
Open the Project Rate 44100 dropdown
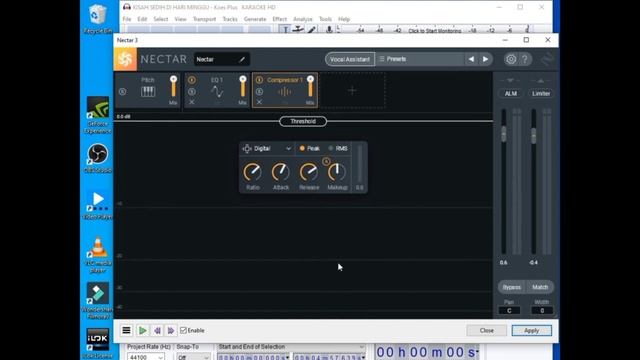(x=146, y=357)
